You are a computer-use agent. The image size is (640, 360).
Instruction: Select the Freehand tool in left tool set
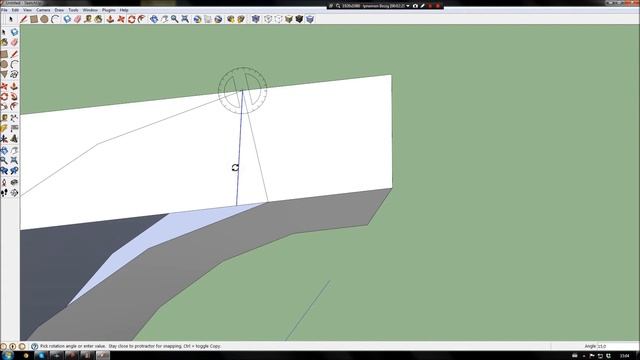pyautogui.click(x=14, y=75)
